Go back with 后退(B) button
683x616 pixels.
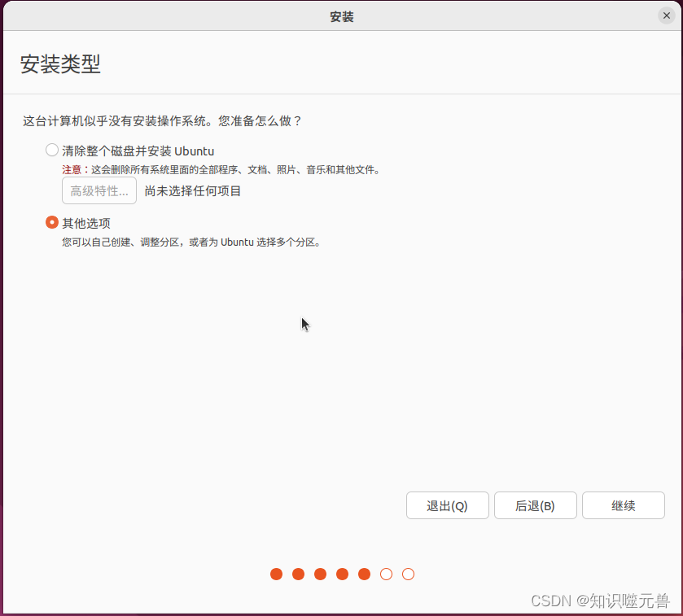click(536, 505)
